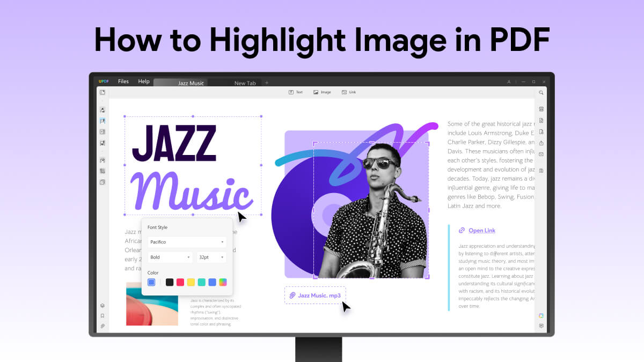Open the search icon in right sidebar
644x362 pixels.
541,92
